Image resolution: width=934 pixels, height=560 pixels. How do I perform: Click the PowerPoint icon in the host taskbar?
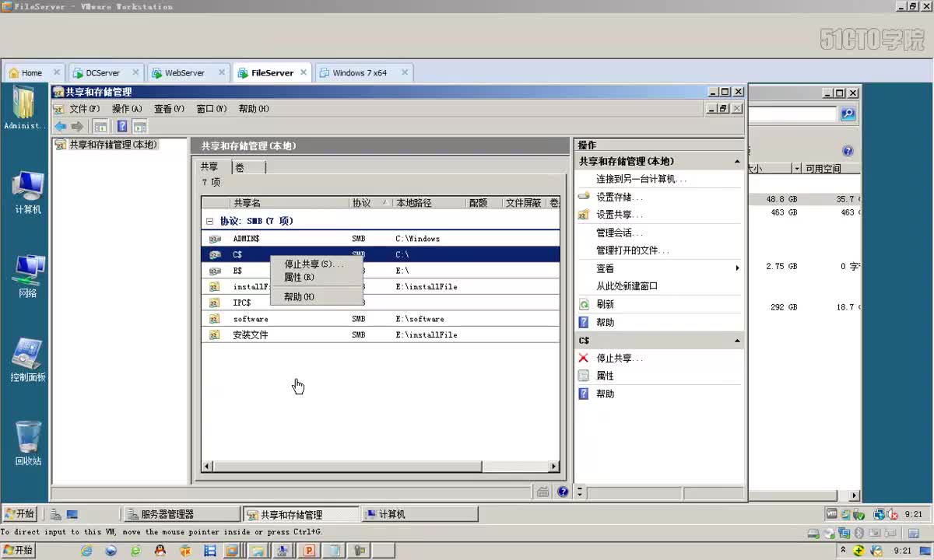point(309,551)
